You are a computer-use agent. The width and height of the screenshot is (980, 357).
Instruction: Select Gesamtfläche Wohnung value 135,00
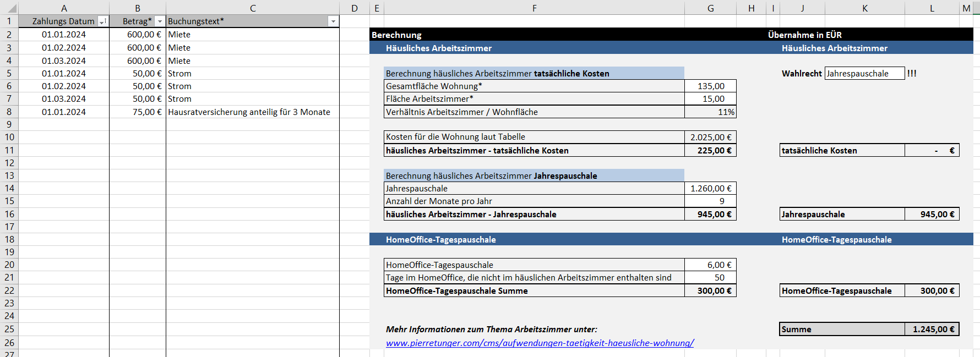tap(710, 86)
